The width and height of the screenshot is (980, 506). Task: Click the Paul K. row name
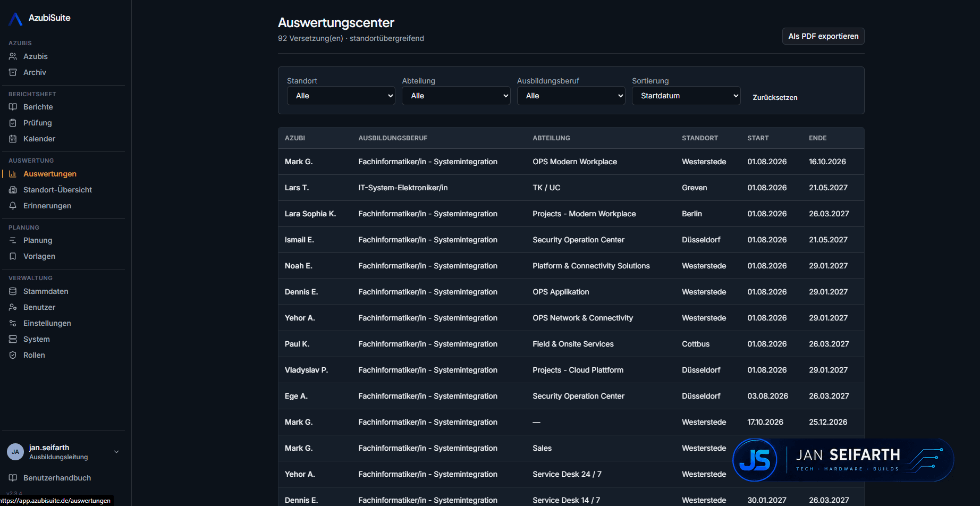pyautogui.click(x=297, y=344)
